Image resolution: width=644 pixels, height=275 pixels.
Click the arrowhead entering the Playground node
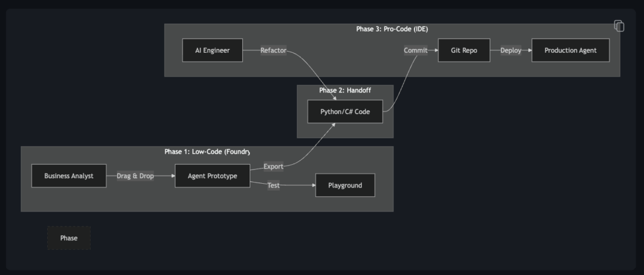click(312, 186)
